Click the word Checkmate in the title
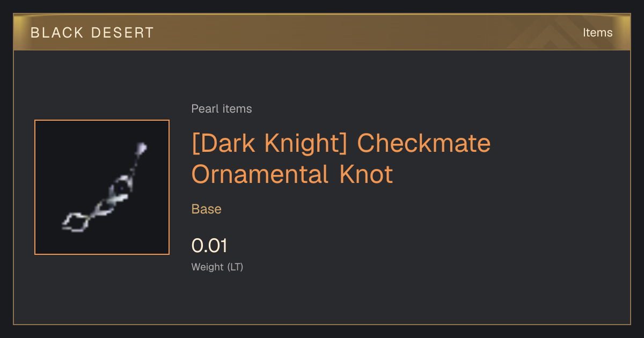The width and height of the screenshot is (644, 338). pos(424,143)
